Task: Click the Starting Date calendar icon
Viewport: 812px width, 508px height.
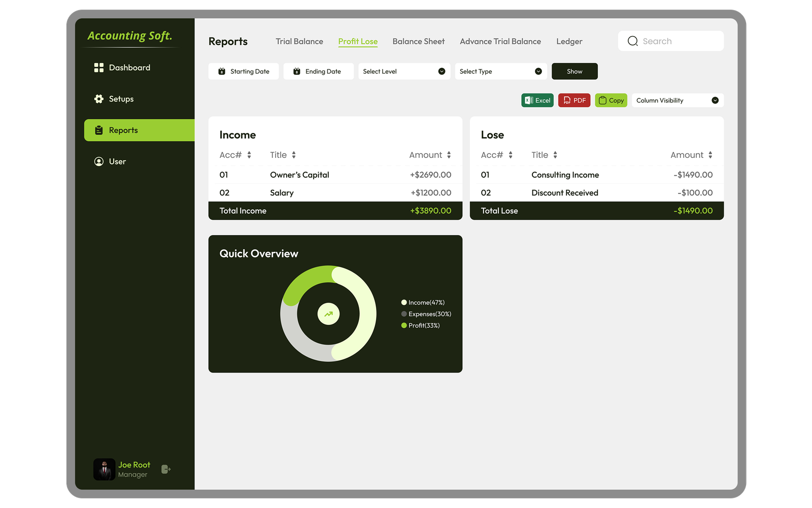Action: 221,71
